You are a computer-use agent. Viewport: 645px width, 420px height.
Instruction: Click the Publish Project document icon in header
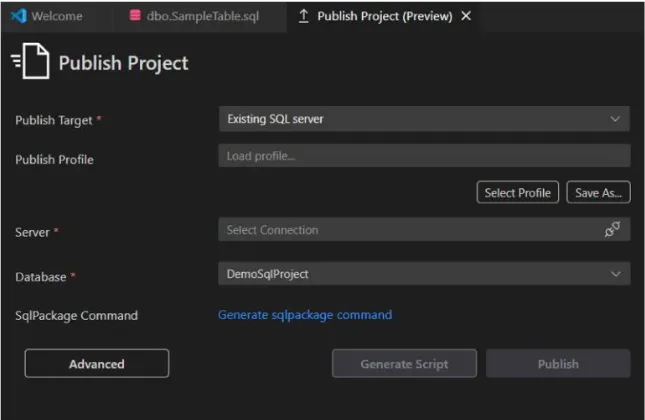(x=31, y=63)
